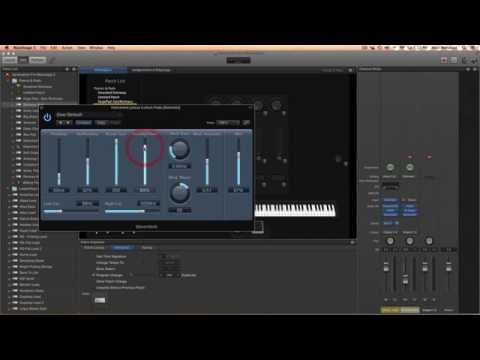Screen dimensions: 480x360
Task: Select next preset arrow in plug-in header
Action: click(68, 123)
